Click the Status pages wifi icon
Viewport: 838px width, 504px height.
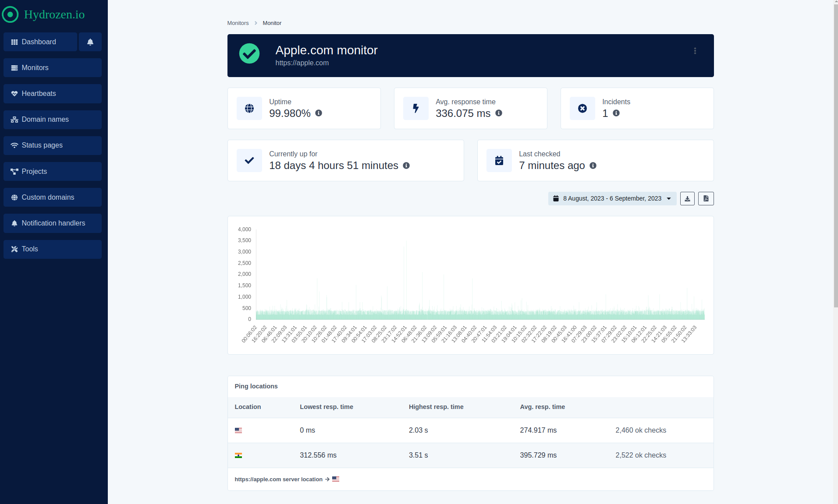(x=14, y=145)
